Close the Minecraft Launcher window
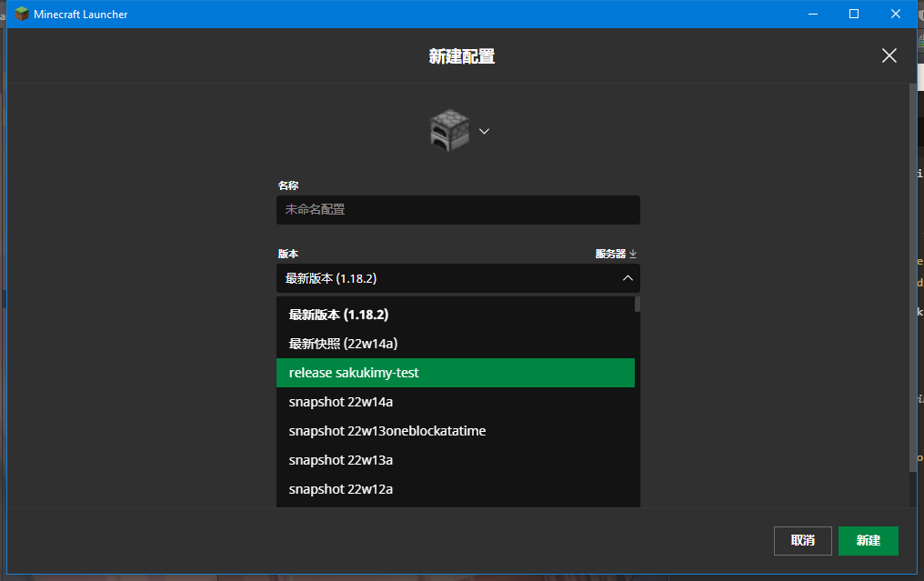Viewport: 924px width, 581px height. [895, 14]
